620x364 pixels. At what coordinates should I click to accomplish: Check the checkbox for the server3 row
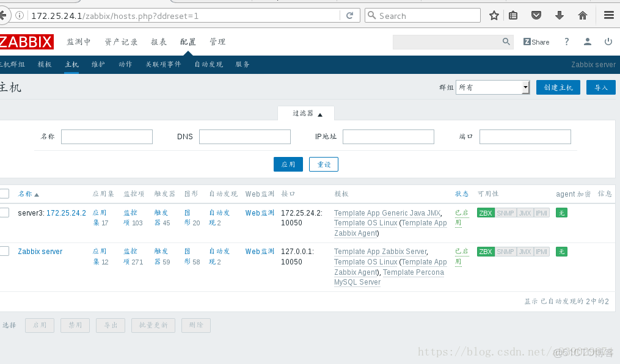[x=5, y=213]
